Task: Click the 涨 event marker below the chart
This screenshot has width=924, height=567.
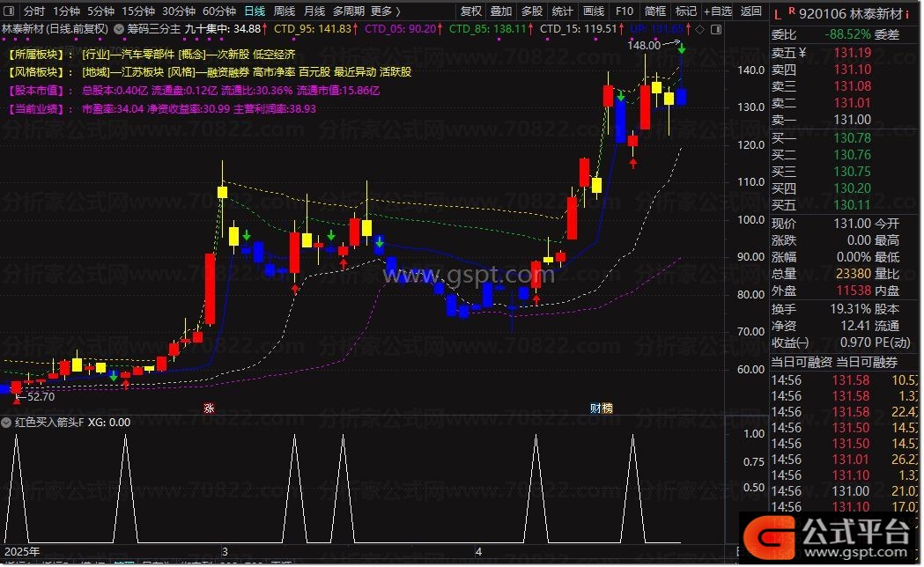Action: 209,408
